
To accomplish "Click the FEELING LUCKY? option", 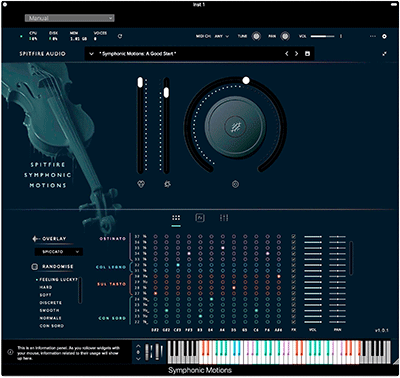I will (58, 280).
